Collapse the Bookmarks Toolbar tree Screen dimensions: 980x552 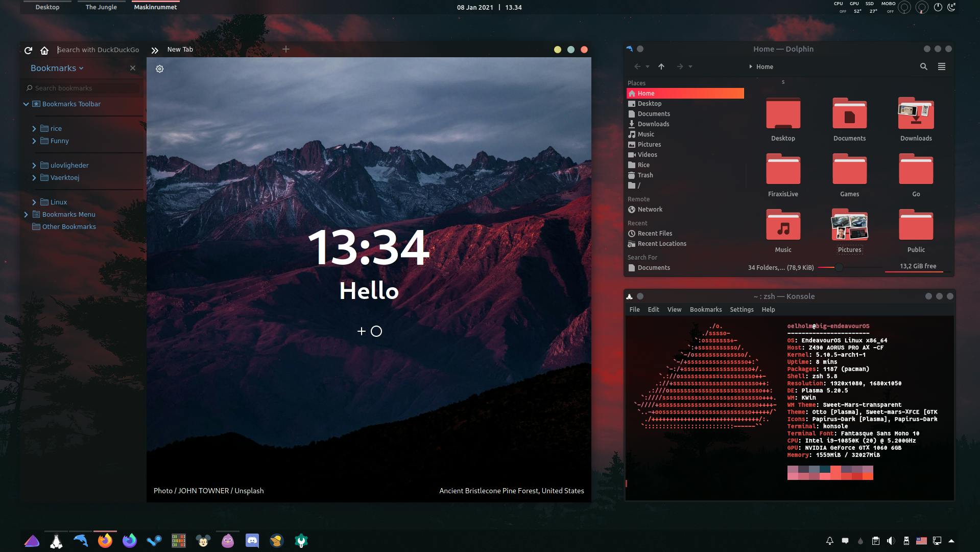pos(26,104)
